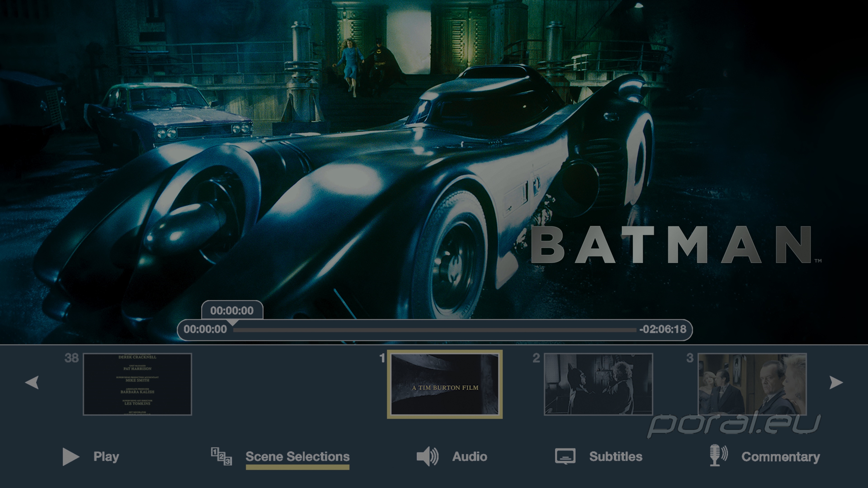Screen dimensions: 868x488
Task: Click the scene number 38 label
Action: 71,358
